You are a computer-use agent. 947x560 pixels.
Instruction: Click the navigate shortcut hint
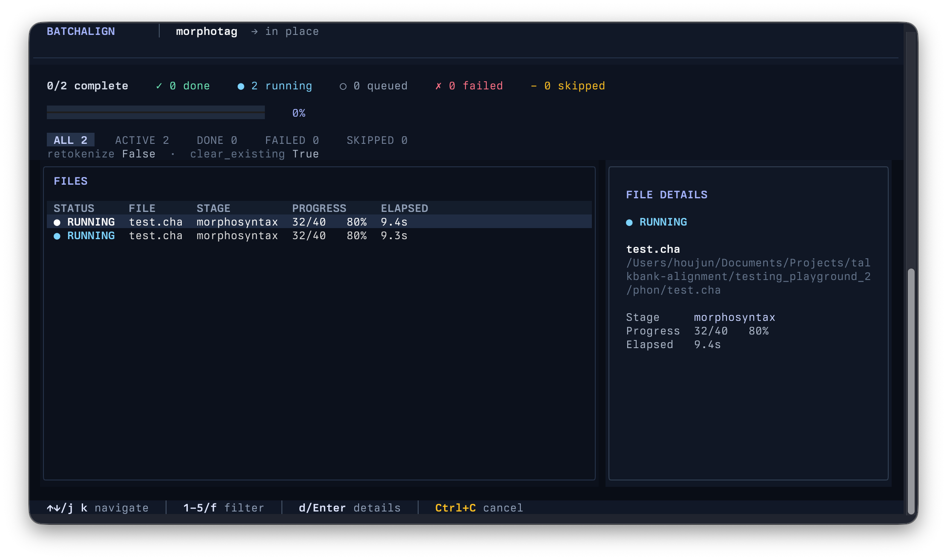[x=98, y=508]
